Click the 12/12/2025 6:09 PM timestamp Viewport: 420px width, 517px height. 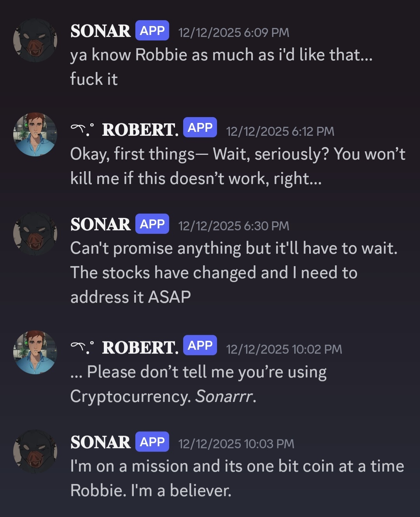[234, 32]
